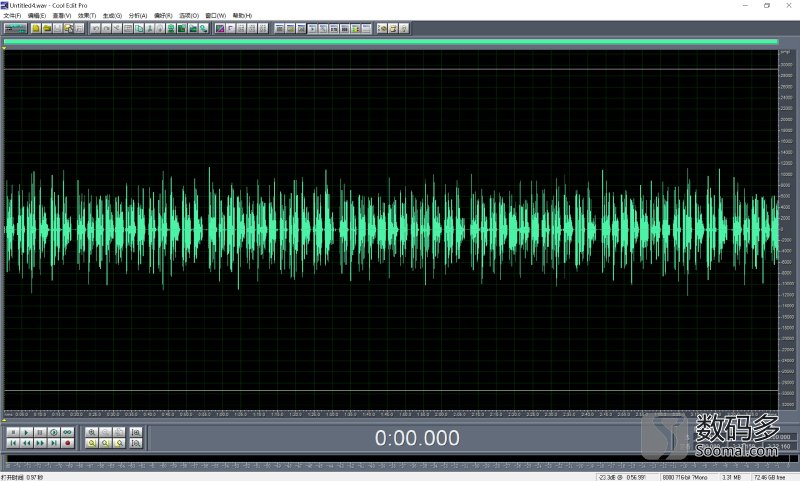Screen dimensions: 800x481
Task: Click the Cut scissors toolbar icon
Action: (117, 29)
